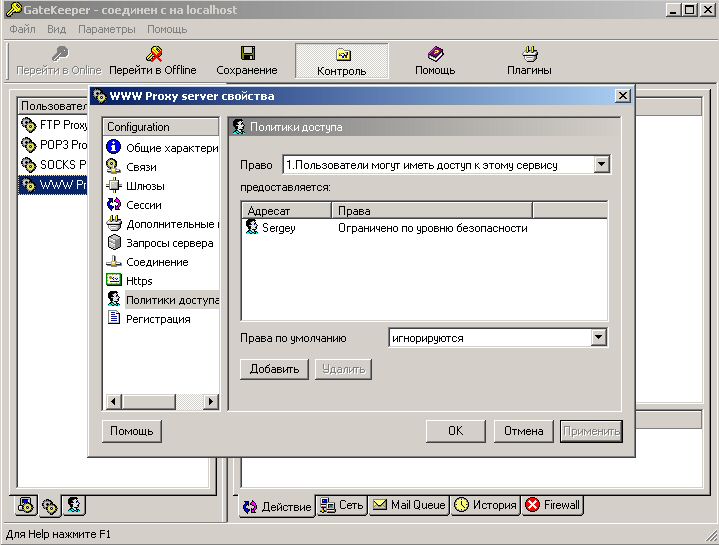This screenshot has height=545, width=719.
Task: Select SOCKS Proxy service in list
Action: (54, 165)
